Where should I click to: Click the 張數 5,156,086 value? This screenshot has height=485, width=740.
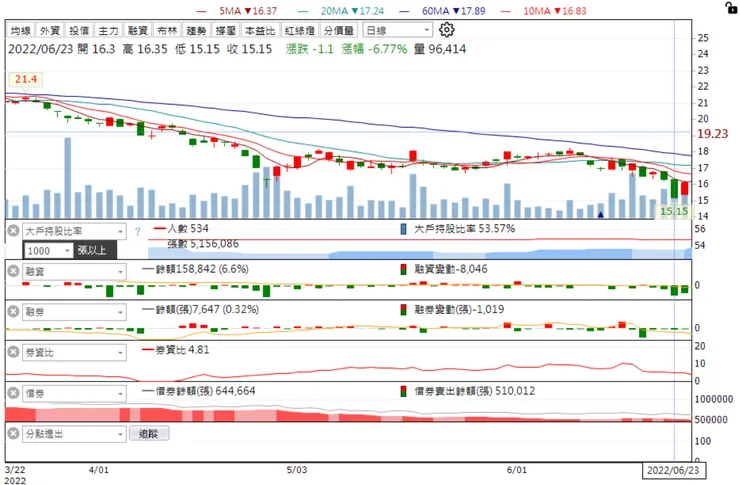tap(203, 244)
